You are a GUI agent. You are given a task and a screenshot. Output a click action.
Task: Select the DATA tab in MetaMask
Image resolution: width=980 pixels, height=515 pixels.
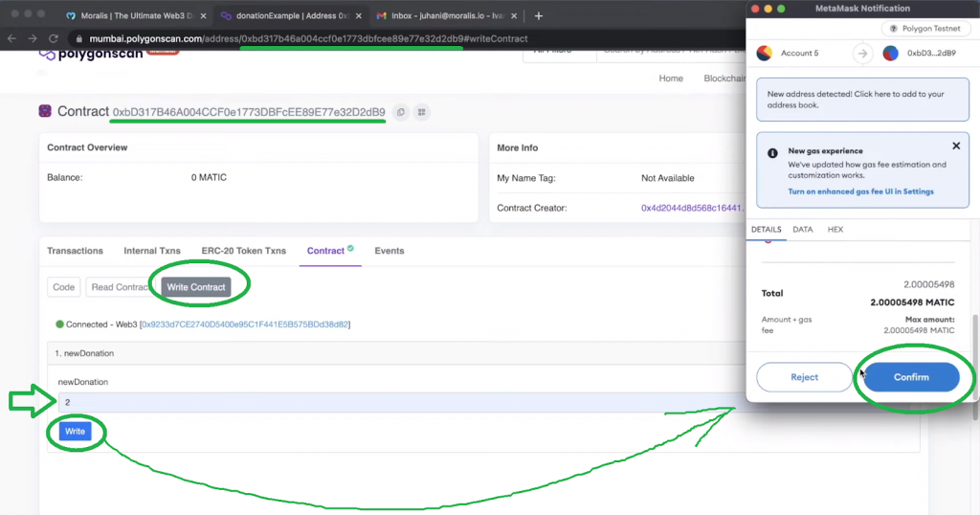click(803, 230)
